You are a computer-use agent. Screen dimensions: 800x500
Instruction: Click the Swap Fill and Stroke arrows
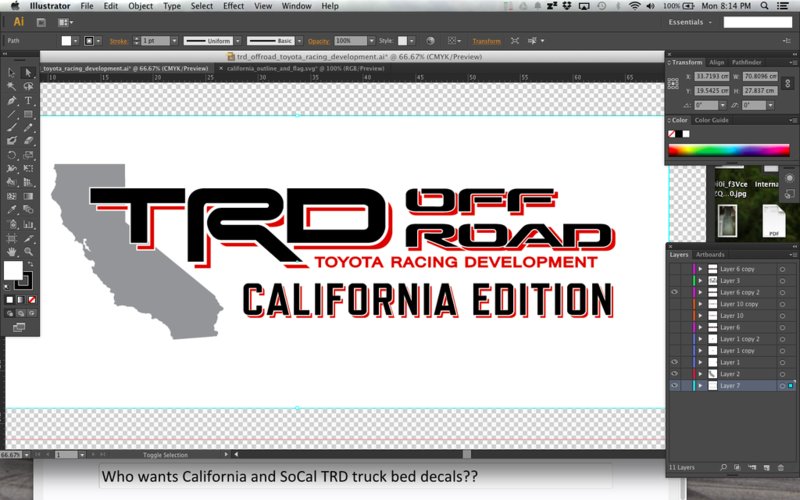coord(30,264)
